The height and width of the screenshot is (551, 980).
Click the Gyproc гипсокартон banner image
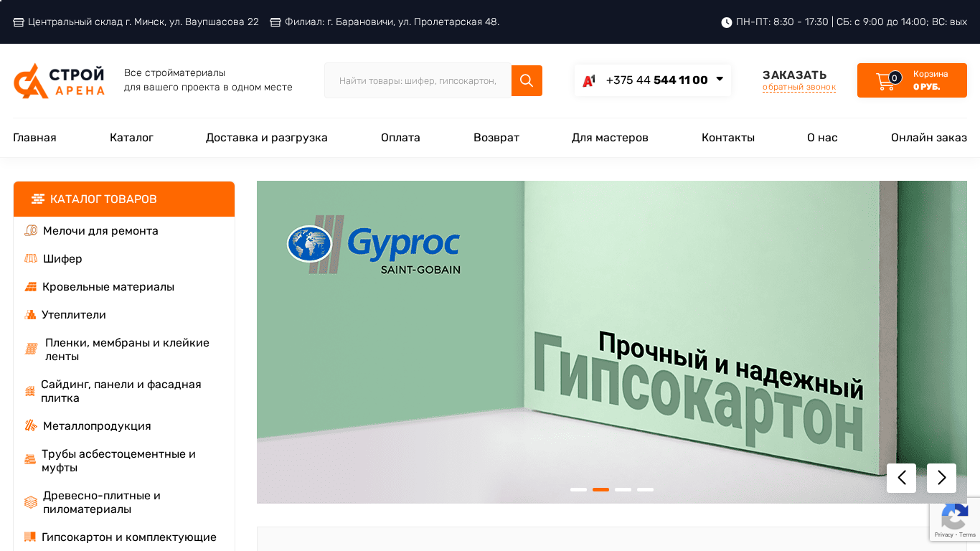[x=612, y=342]
